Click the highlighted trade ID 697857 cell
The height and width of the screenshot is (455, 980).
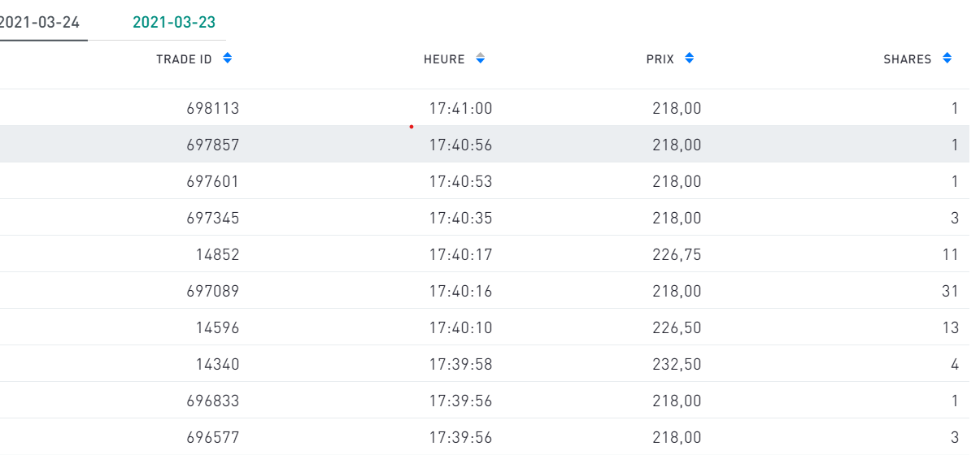(213, 145)
